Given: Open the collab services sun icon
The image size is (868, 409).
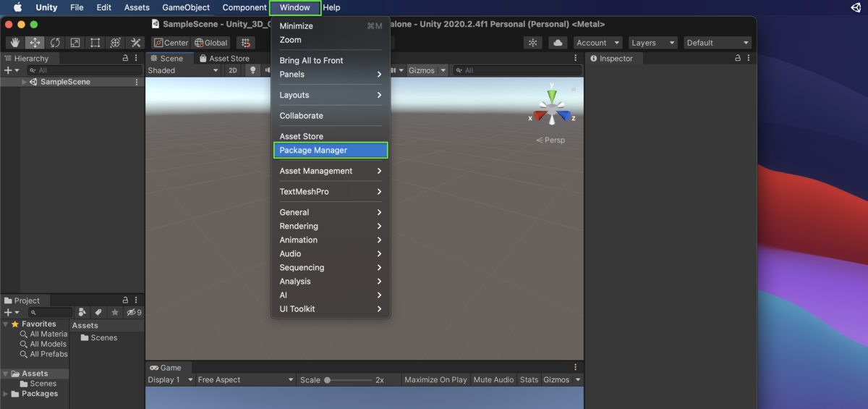Looking at the screenshot, I should coord(533,43).
